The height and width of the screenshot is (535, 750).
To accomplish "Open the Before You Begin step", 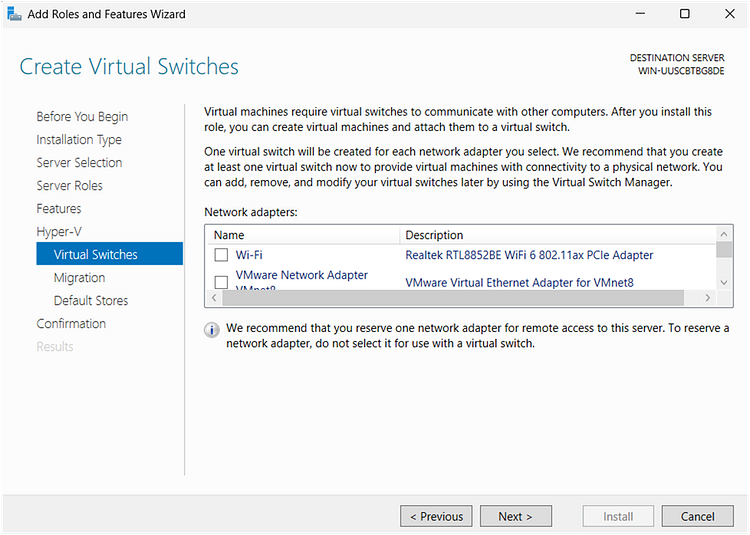I will (x=82, y=117).
